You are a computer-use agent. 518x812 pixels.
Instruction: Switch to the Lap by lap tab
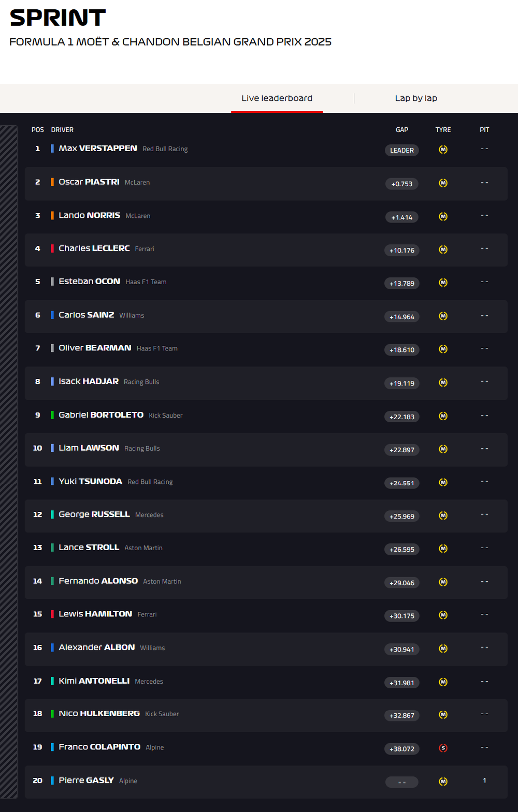416,98
